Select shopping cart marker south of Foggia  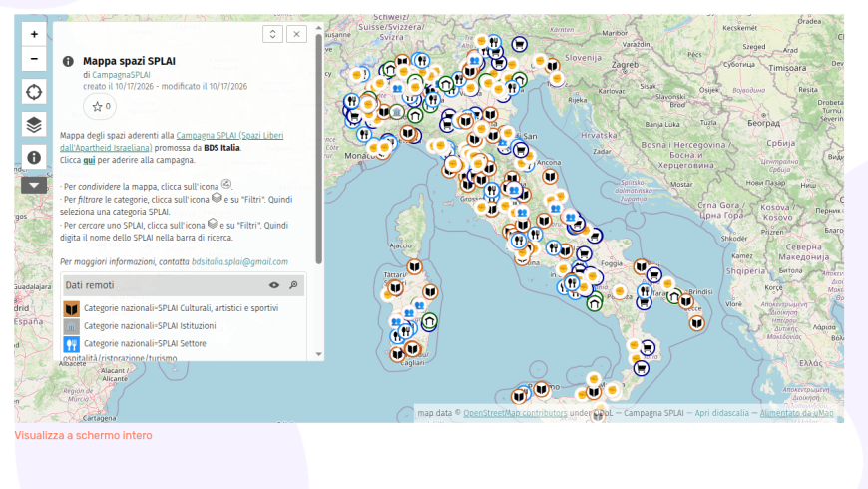[584, 254]
